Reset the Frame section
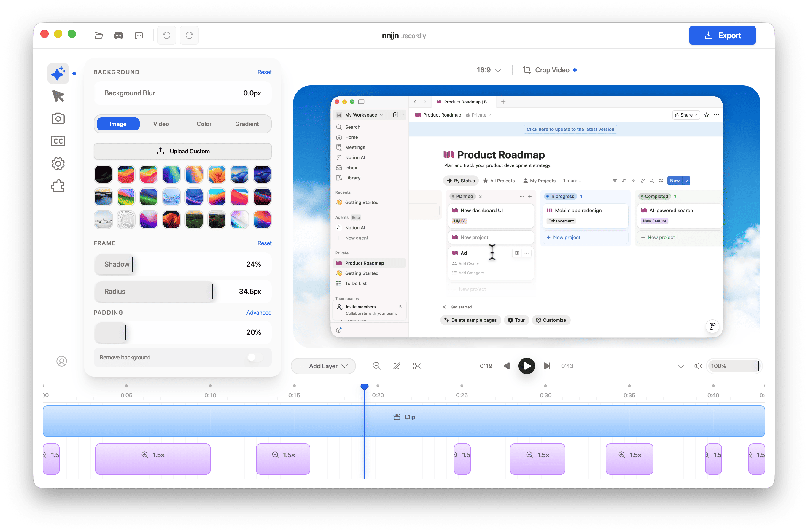The width and height of the screenshot is (808, 532). (264, 243)
